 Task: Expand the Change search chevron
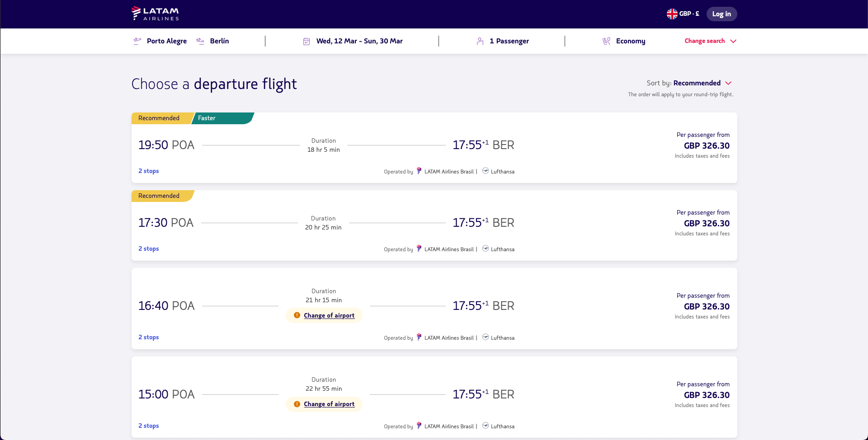[733, 41]
